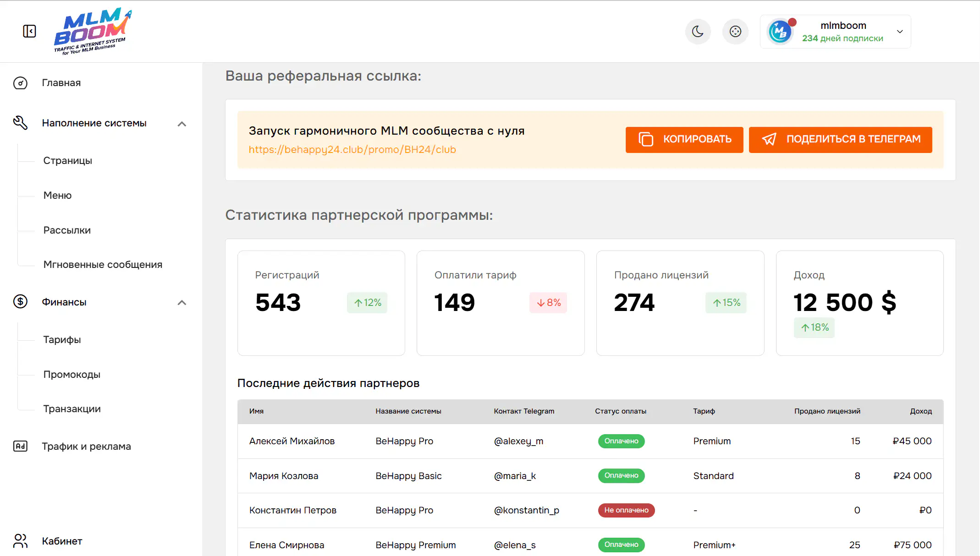Open the Кабинет section via its people icon
980x556 pixels.
(20, 541)
